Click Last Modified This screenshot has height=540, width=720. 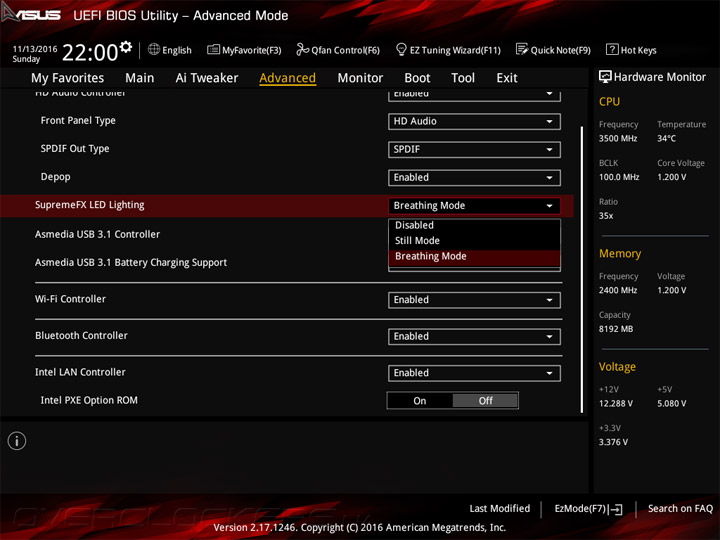coord(500,508)
